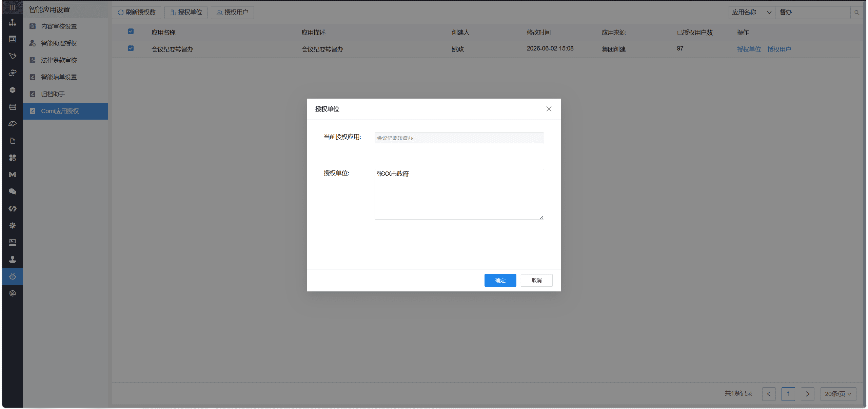Open the workflow route icon in the sidebar

click(13, 73)
